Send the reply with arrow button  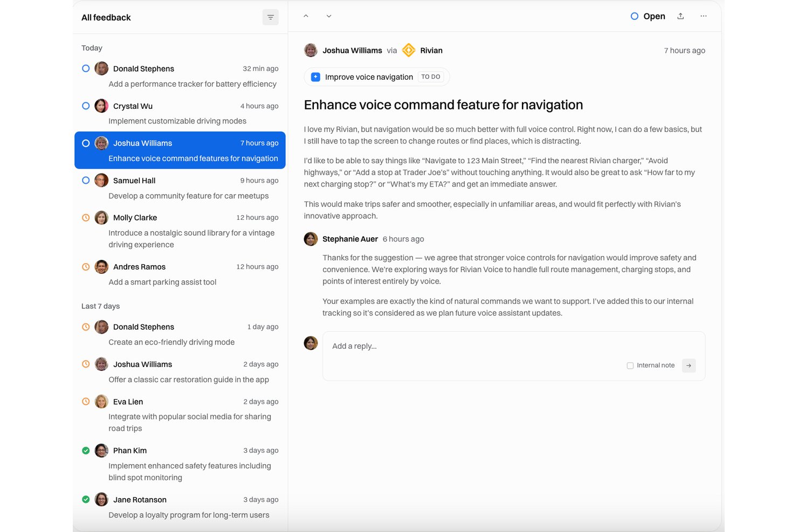click(689, 365)
